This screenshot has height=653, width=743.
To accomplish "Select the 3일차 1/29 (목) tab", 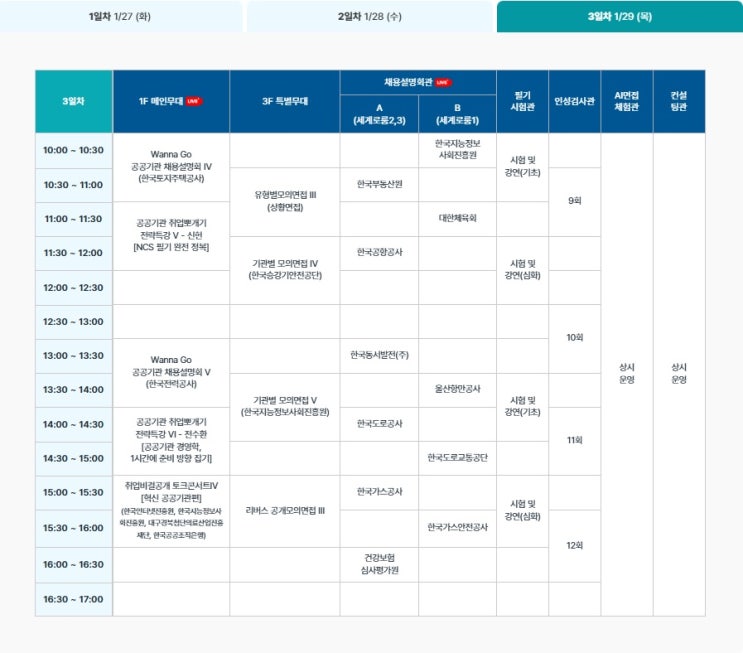I will tap(620, 16).
